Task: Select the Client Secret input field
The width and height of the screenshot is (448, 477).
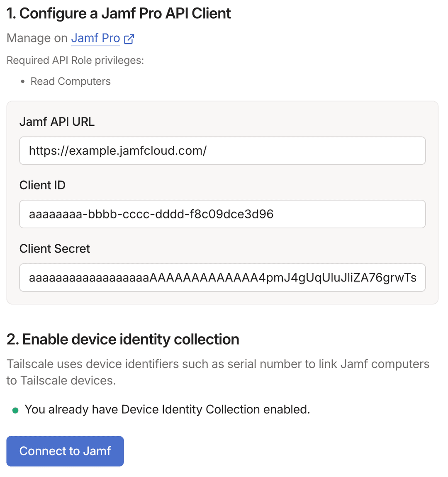Action: click(x=222, y=277)
